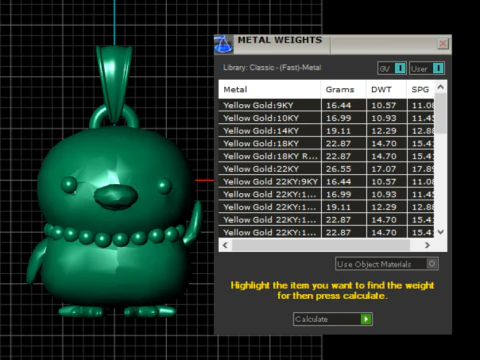The image size is (480, 360).
Task: Select the Yellow Gold:18KY R... row
Action: point(326,156)
